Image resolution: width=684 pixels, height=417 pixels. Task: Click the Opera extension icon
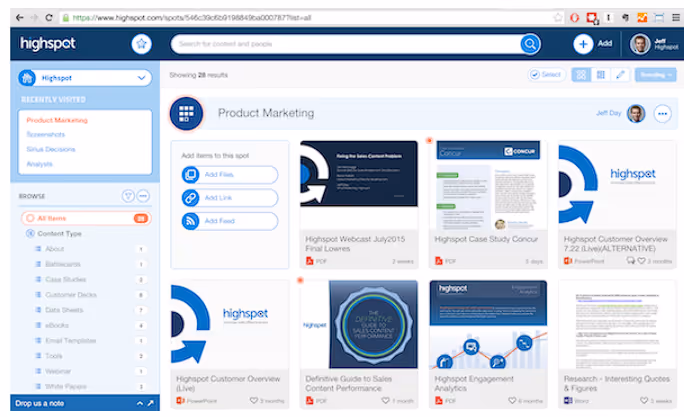click(x=575, y=17)
